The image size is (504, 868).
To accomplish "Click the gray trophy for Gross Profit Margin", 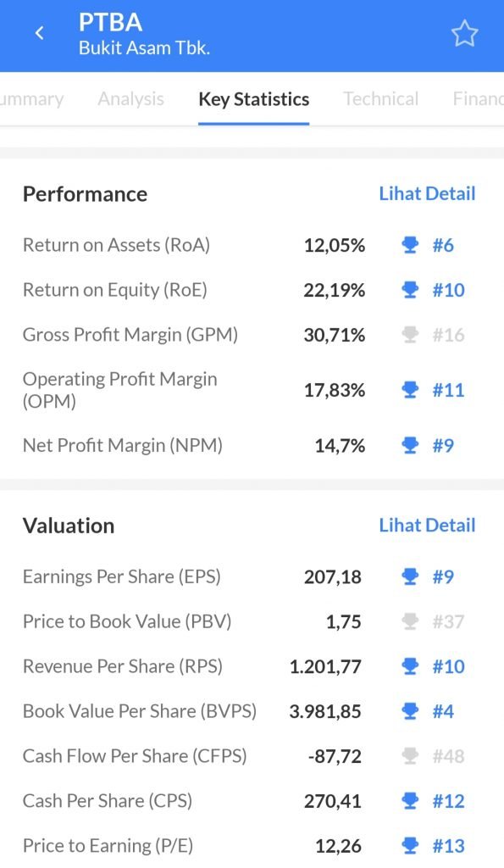I will click(410, 334).
